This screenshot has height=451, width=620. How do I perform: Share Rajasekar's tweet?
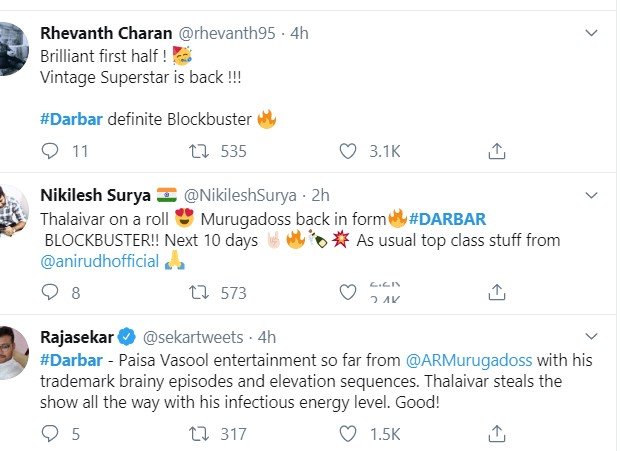[x=496, y=434]
